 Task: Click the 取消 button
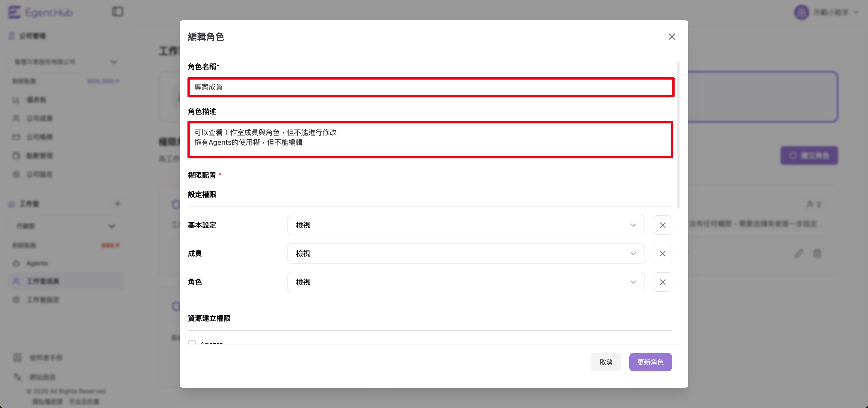coord(606,362)
